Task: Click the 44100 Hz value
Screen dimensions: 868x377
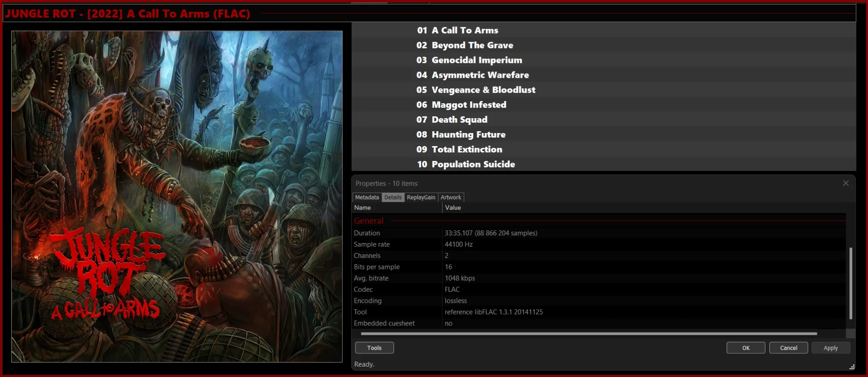Action: point(458,244)
